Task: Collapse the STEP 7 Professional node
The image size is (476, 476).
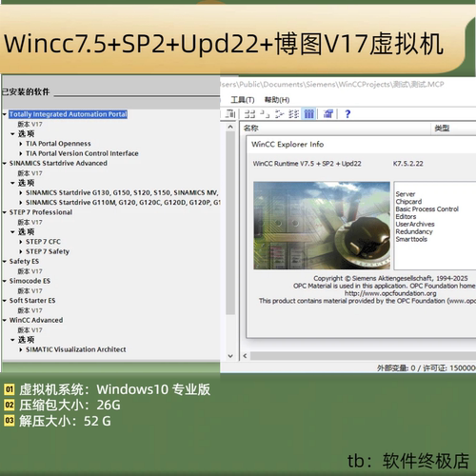Action: [x=5, y=212]
